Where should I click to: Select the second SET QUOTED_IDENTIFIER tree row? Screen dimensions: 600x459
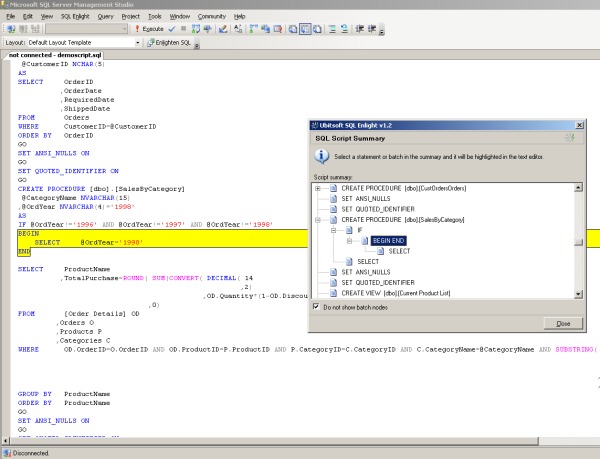(x=378, y=283)
